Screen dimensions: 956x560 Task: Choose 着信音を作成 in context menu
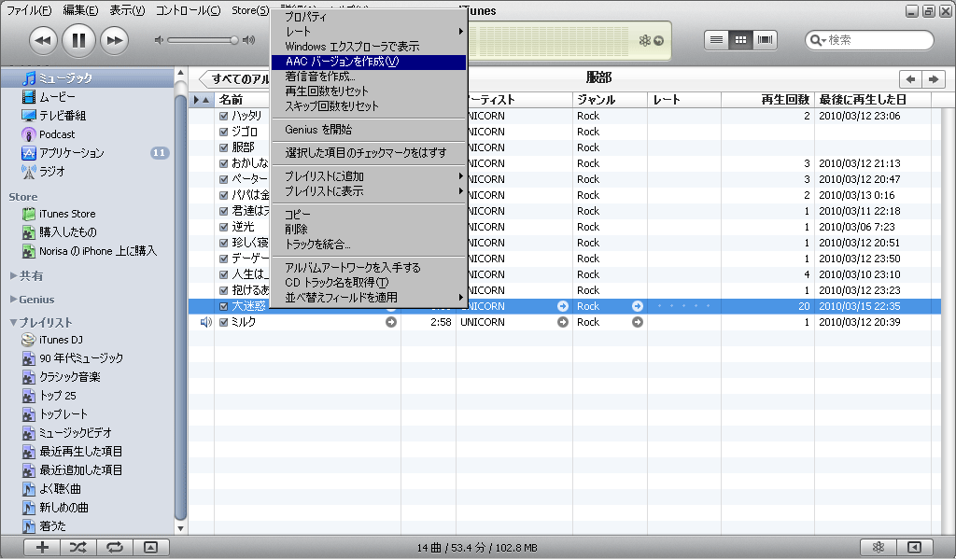coord(368,77)
